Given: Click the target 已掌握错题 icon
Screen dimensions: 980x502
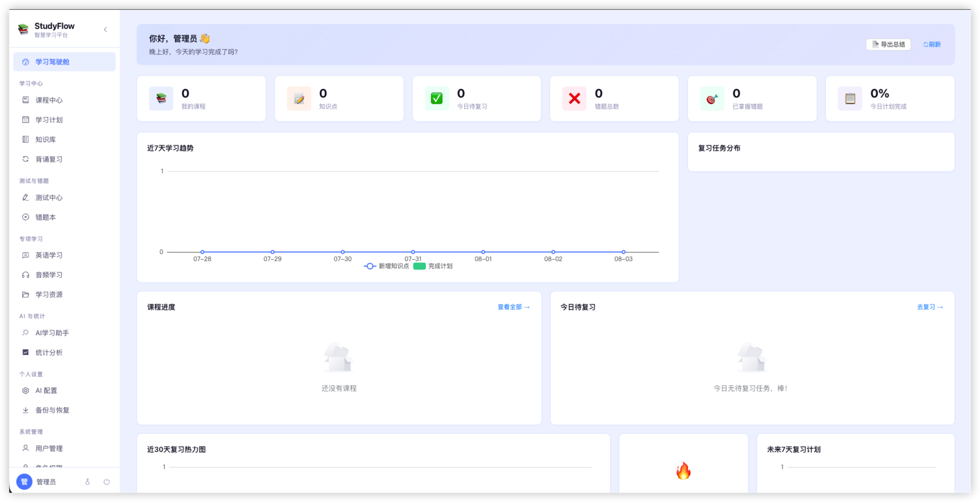Looking at the screenshot, I should tap(712, 98).
